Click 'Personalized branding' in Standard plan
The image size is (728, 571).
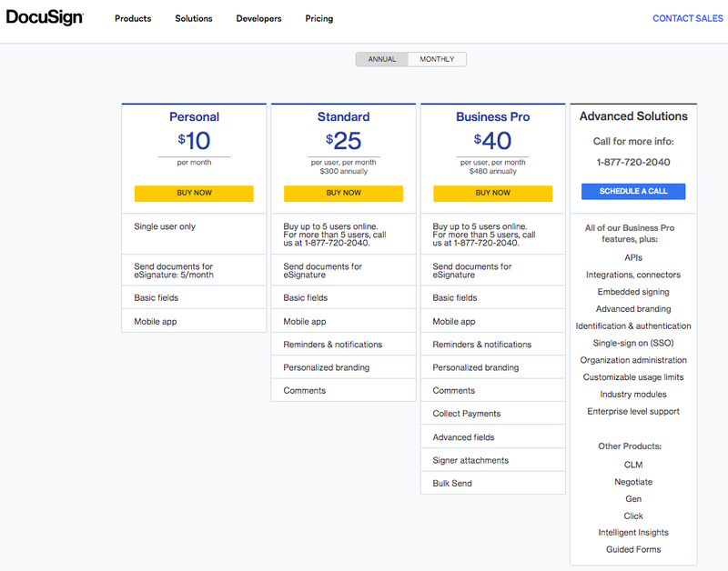pyautogui.click(x=344, y=368)
